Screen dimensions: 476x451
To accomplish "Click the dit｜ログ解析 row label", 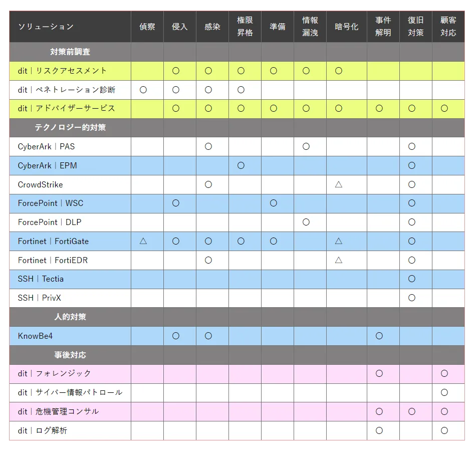I will pos(43,430).
